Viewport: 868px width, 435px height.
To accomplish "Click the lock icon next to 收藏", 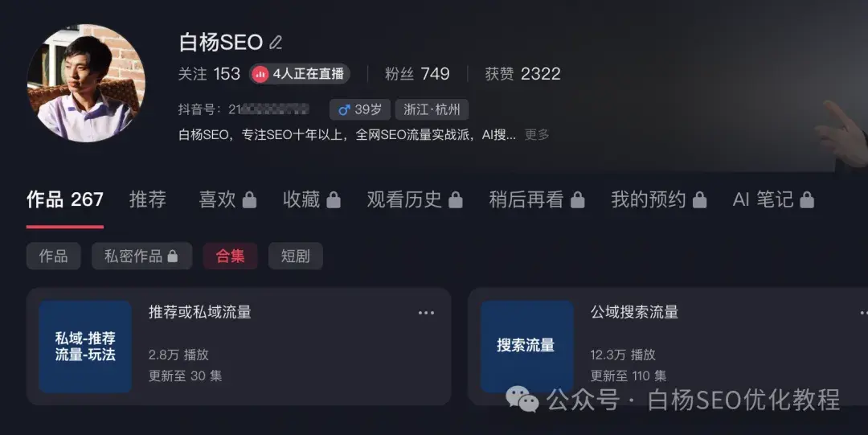I will (x=334, y=200).
